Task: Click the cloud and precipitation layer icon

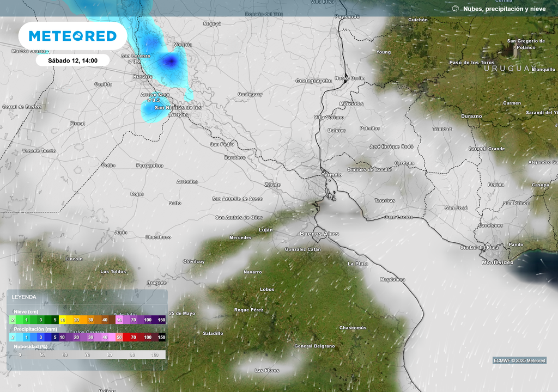Action: click(456, 9)
